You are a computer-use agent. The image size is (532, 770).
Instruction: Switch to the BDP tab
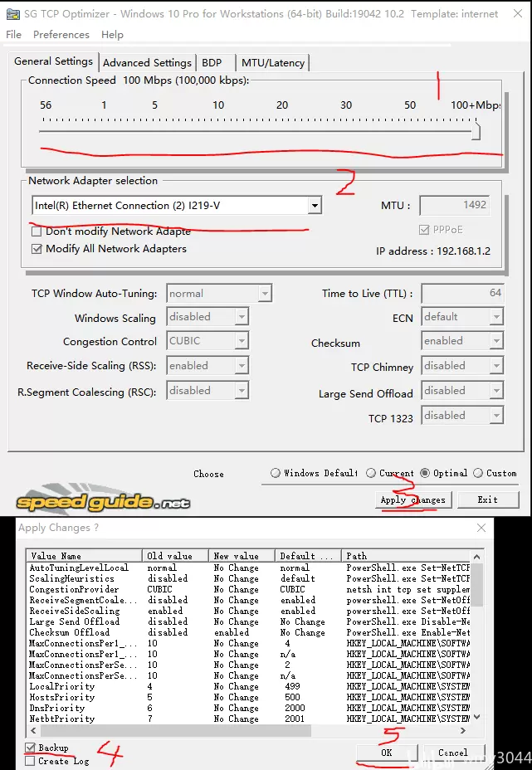pyautogui.click(x=212, y=63)
